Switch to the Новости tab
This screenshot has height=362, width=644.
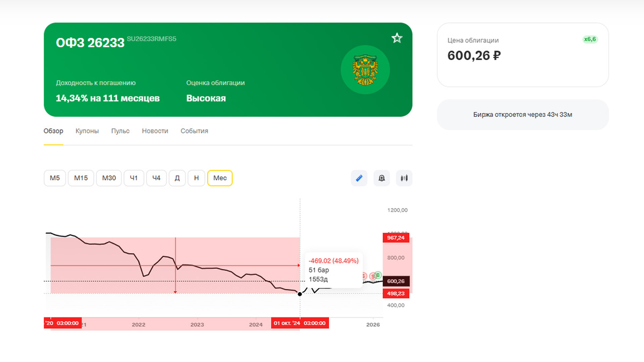coord(155,130)
